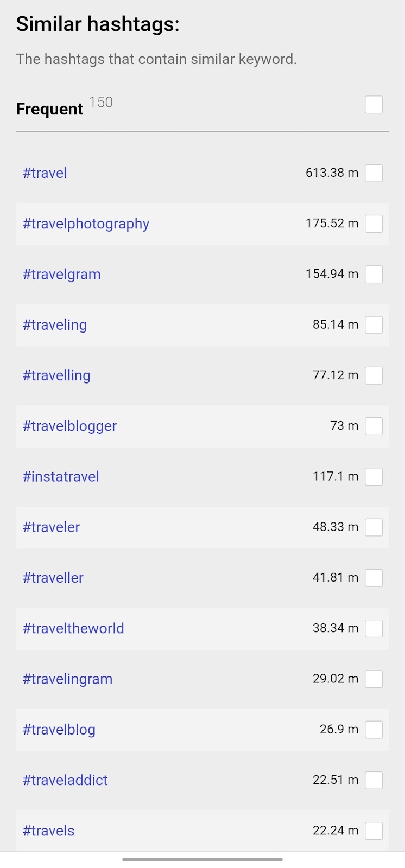This screenshot has height=868, width=405.
Task: Click the #travelgram link
Action: tap(62, 275)
